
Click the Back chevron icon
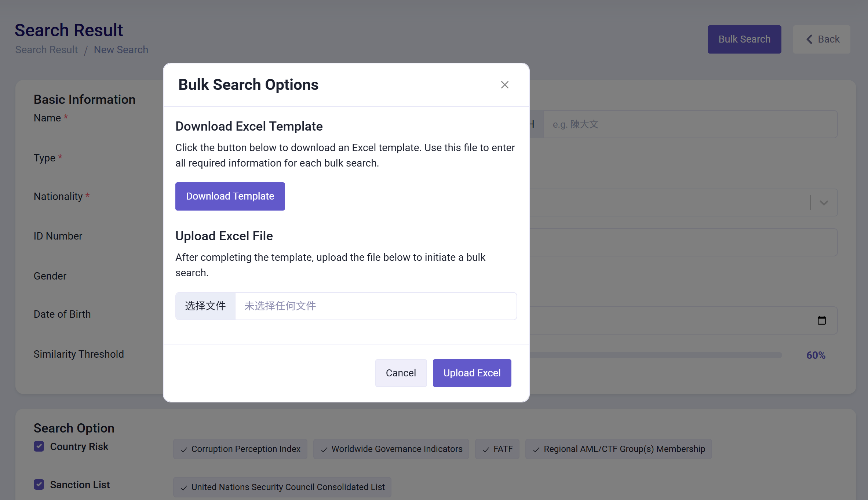pyautogui.click(x=809, y=39)
